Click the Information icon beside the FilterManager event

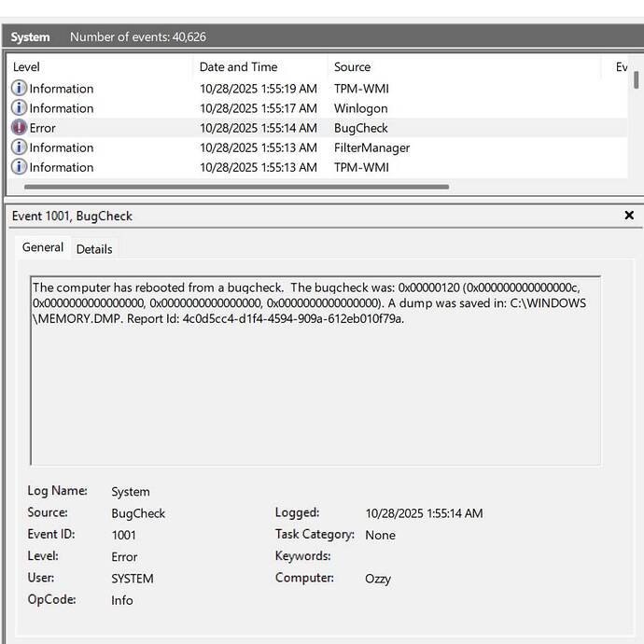point(19,147)
